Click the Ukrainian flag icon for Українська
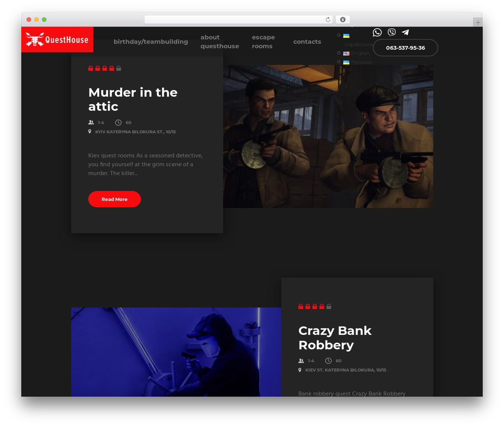Viewport: 504px width, 427px height. coord(346,36)
